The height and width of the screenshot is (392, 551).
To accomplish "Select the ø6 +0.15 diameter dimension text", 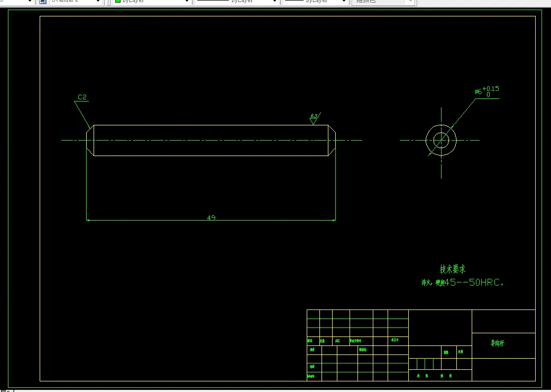I will [x=486, y=92].
